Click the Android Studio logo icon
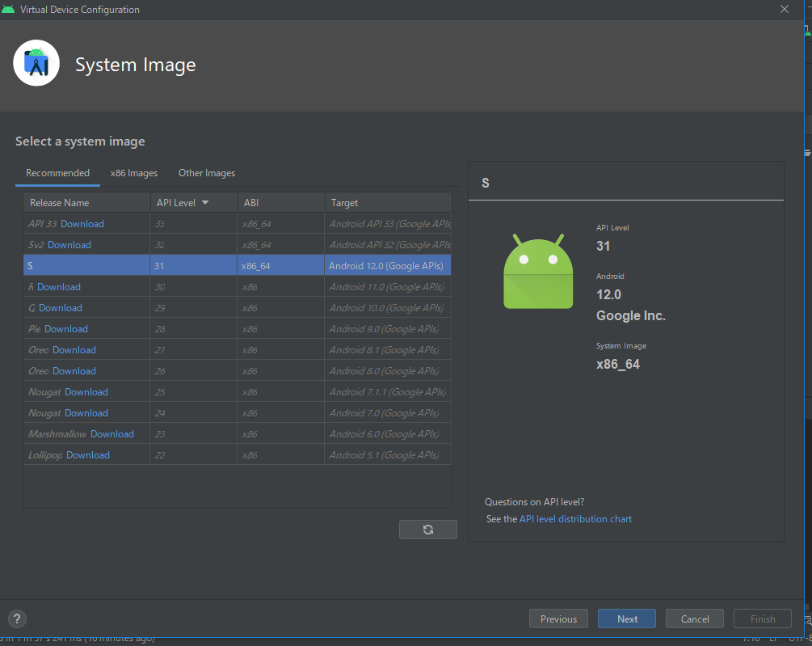Viewport: 812px width, 646px height. pyautogui.click(x=36, y=63)
